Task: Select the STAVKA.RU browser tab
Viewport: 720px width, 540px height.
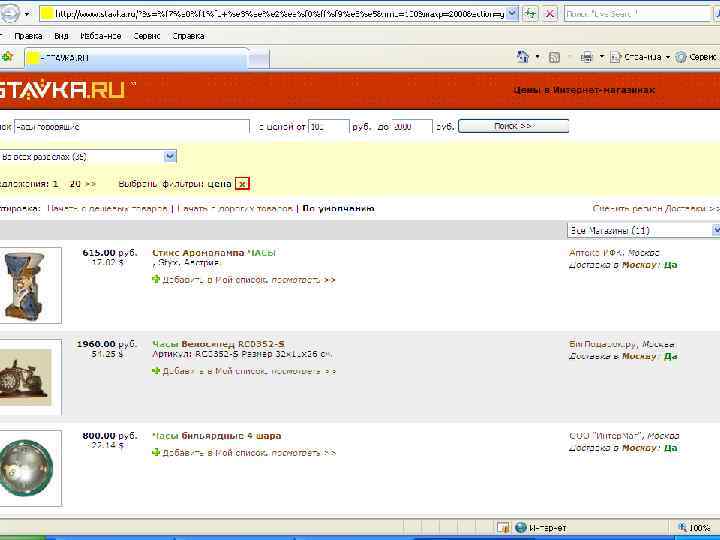Action: [x=136, y=58]
